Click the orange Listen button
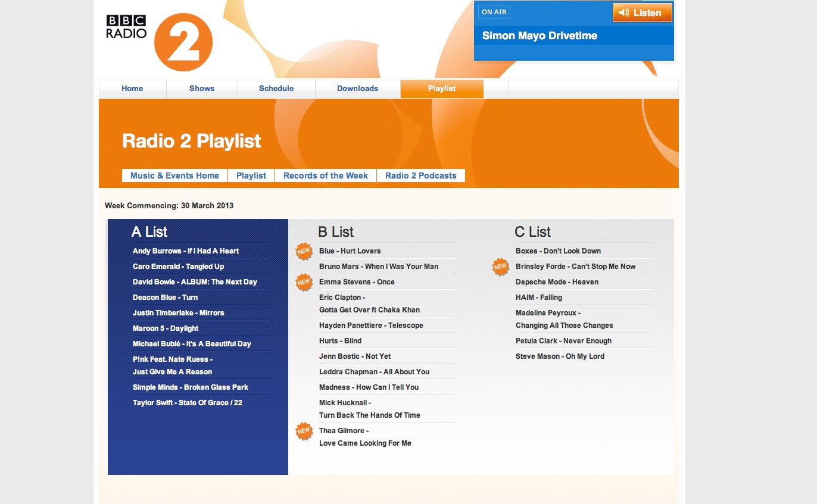Image resolution: width=817 pixels, height=504 pixels. (643, 12)
